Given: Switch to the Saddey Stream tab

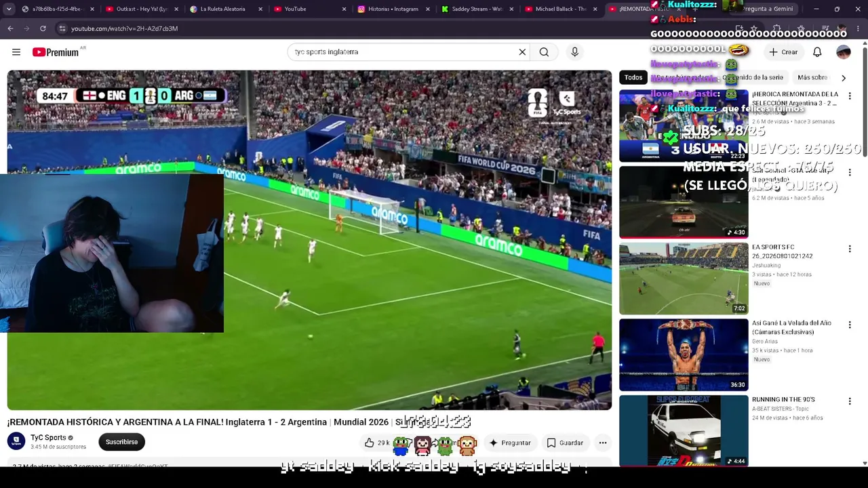Looking at the screenshot, I should 477,9.
